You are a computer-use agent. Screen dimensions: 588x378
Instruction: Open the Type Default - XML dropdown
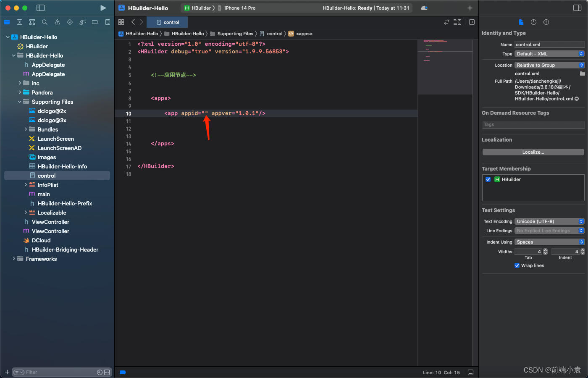pyautogui.click(x=549, y=54)
